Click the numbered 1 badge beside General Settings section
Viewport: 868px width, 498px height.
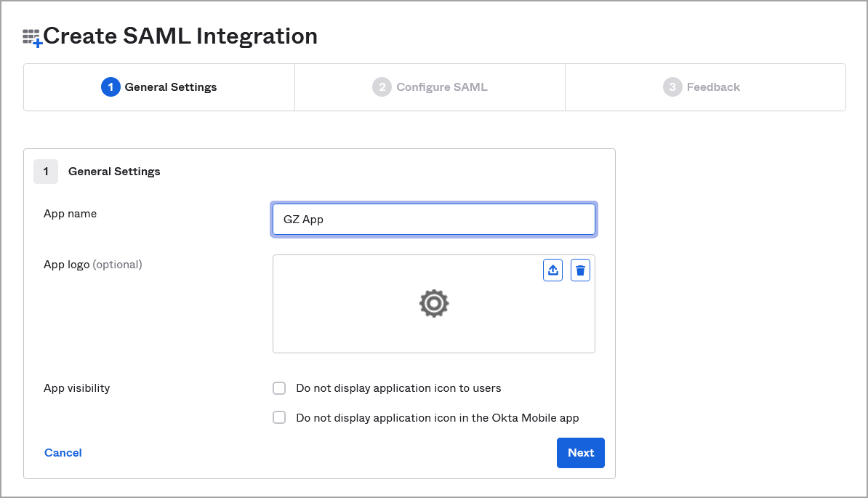pyautogui.click(x=46, y=171)
